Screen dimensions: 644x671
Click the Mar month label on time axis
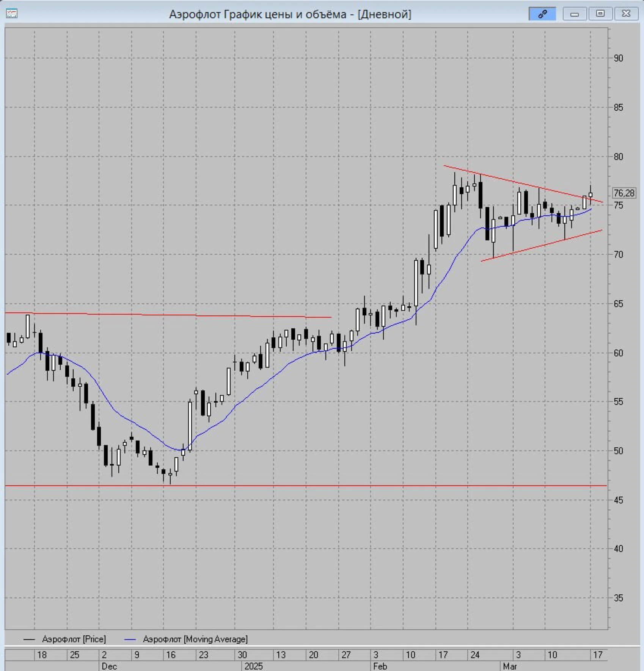(x=510, y=666)
